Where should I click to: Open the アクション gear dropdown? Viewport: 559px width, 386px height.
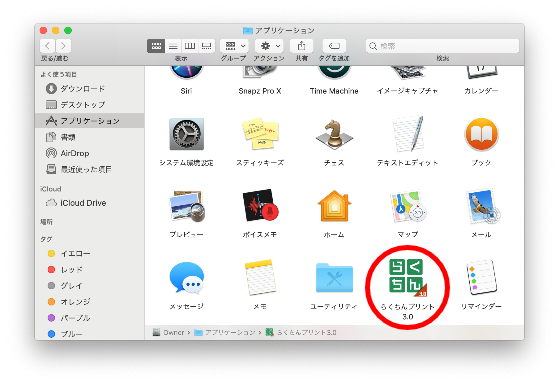click(x=269, y=46)
